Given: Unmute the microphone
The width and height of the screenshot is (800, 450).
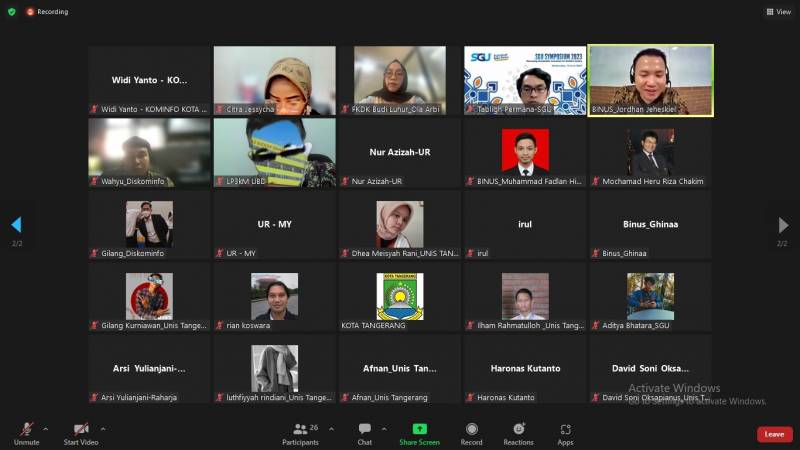Looking at the screenshot, I should pyautogui.click(x=26, y=430).
